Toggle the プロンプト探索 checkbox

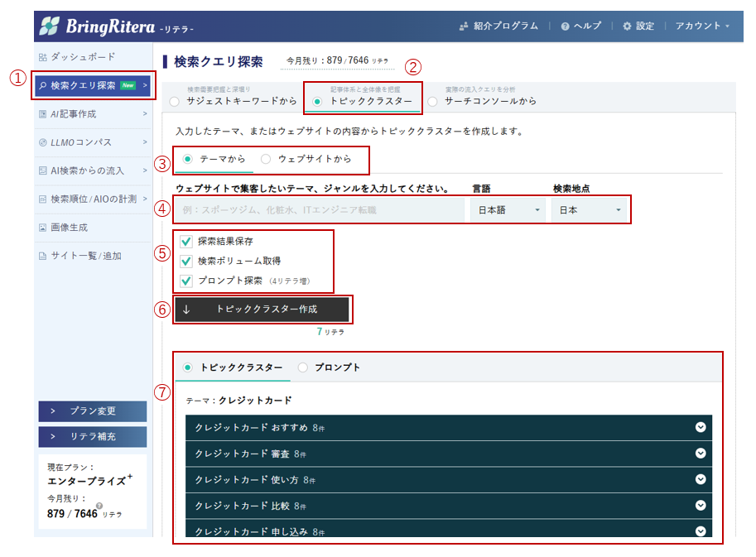pos(186,281)
